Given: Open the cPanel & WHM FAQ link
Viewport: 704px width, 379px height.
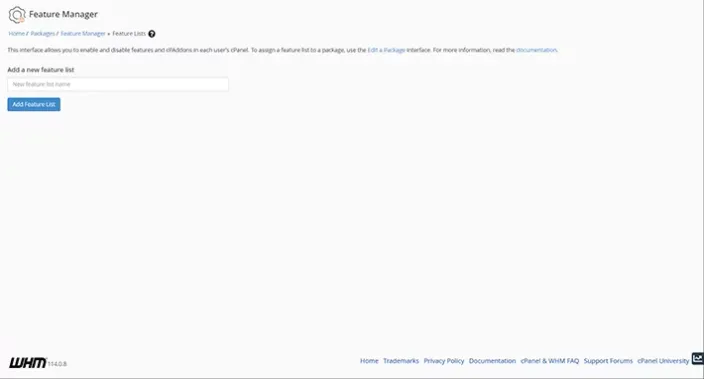Looking at the screenshot, I should (550, 361).
